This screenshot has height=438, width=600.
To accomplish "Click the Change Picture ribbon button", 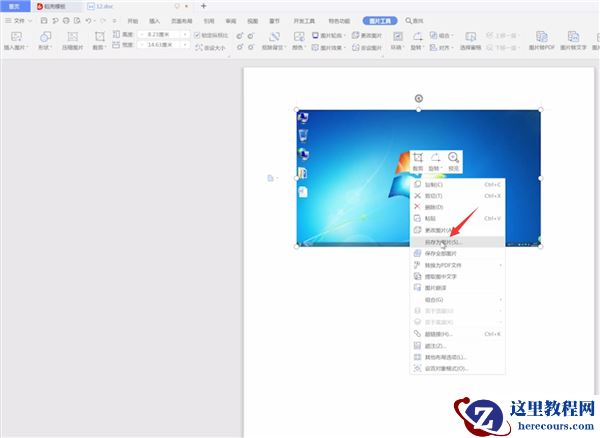I will coord(367,35).
